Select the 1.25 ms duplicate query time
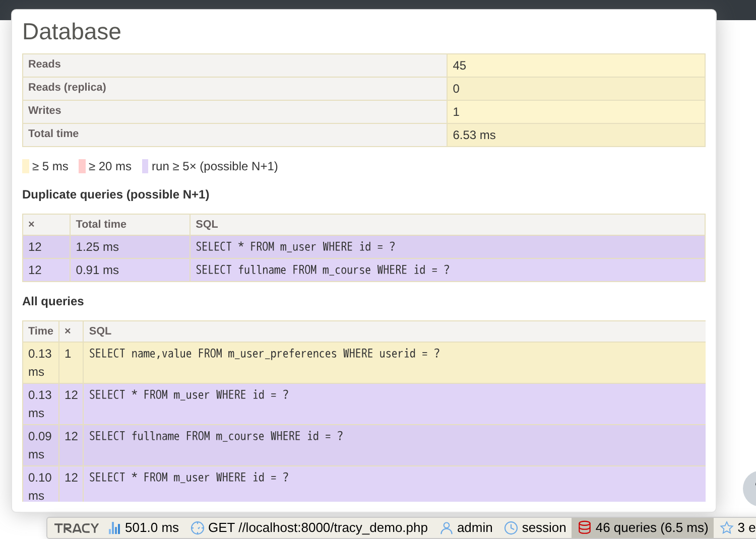Image resolution: width=756 pixels, height=539 pixels. coord(97,247)
